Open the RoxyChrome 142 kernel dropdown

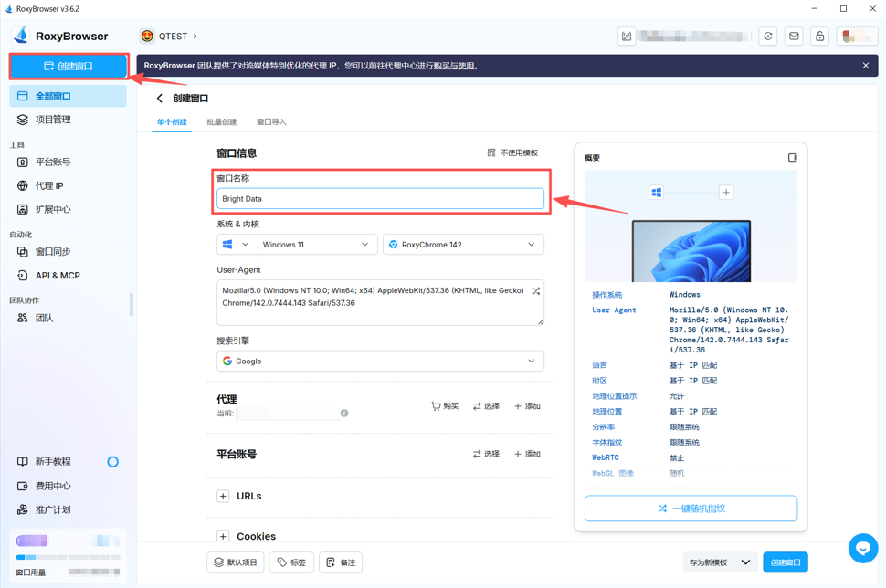click(x=463, y=245)
